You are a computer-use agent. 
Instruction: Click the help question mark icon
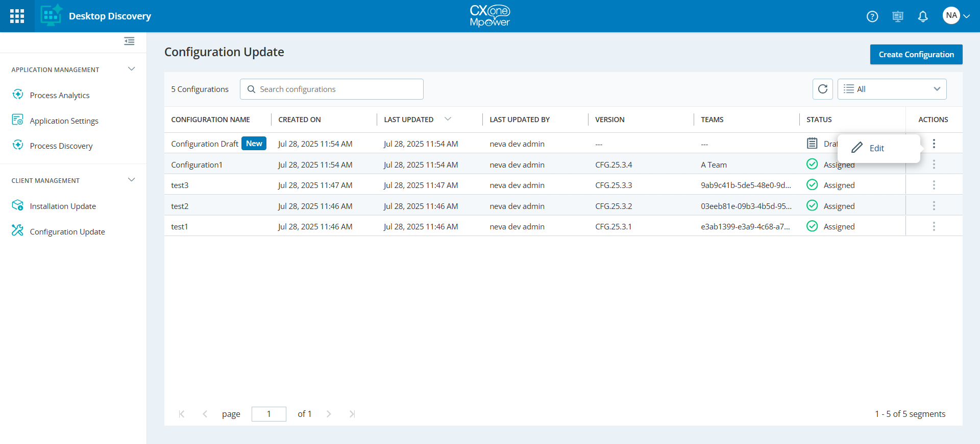[x=872, y=16]
